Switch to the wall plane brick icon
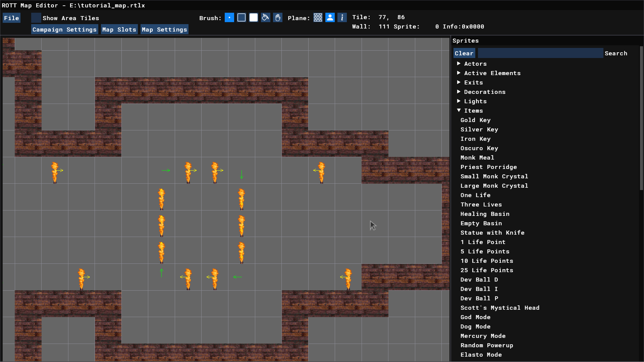This screenshot has height=362, width=644. pos(318,17)
